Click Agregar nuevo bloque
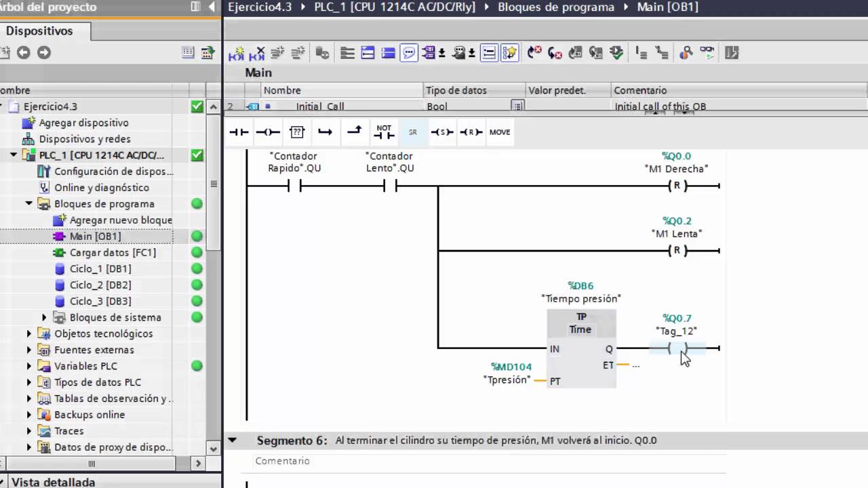 point(121,220)
